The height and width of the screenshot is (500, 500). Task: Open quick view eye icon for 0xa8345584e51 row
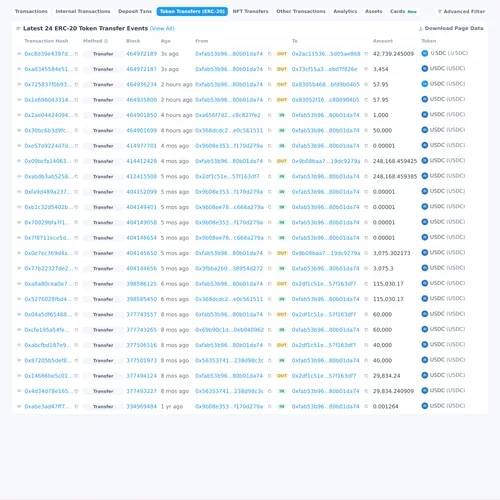[x=19, y=69]
